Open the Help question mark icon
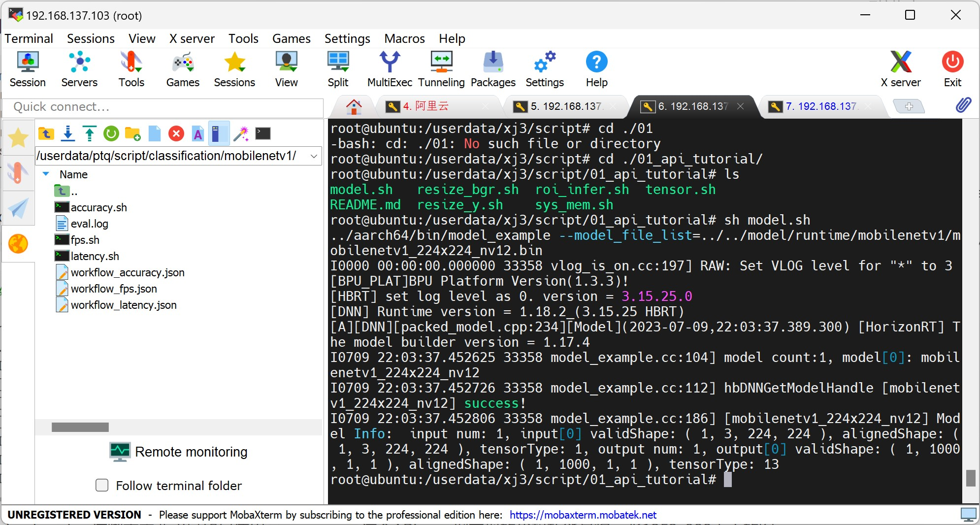This screenshot has width=980, height=525. pyautogui.click(x=596, y=69)
